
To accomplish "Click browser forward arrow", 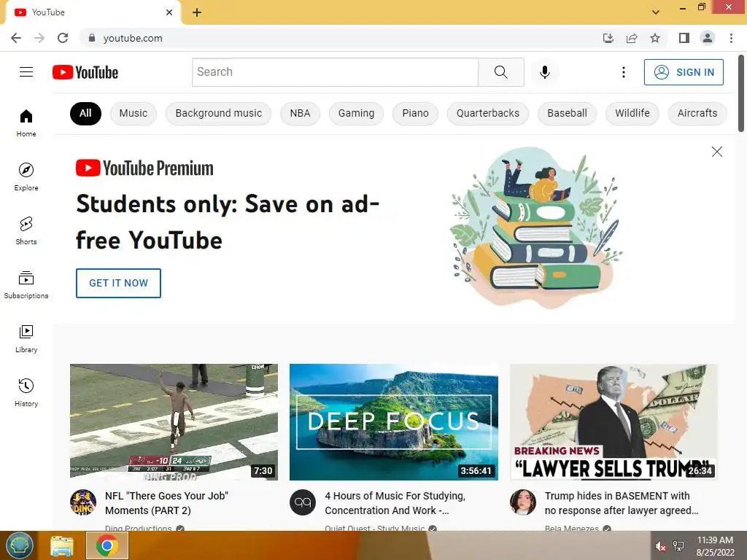I will tap(39, 38).
